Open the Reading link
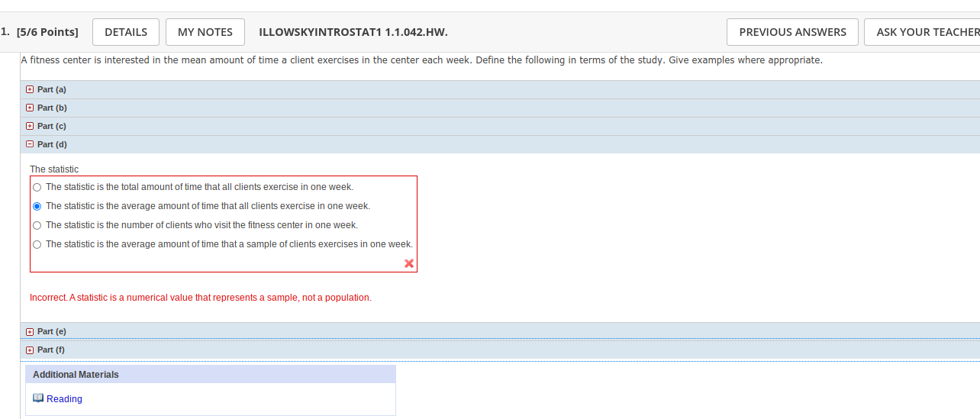The image size is (980, 419). (64, 399)
